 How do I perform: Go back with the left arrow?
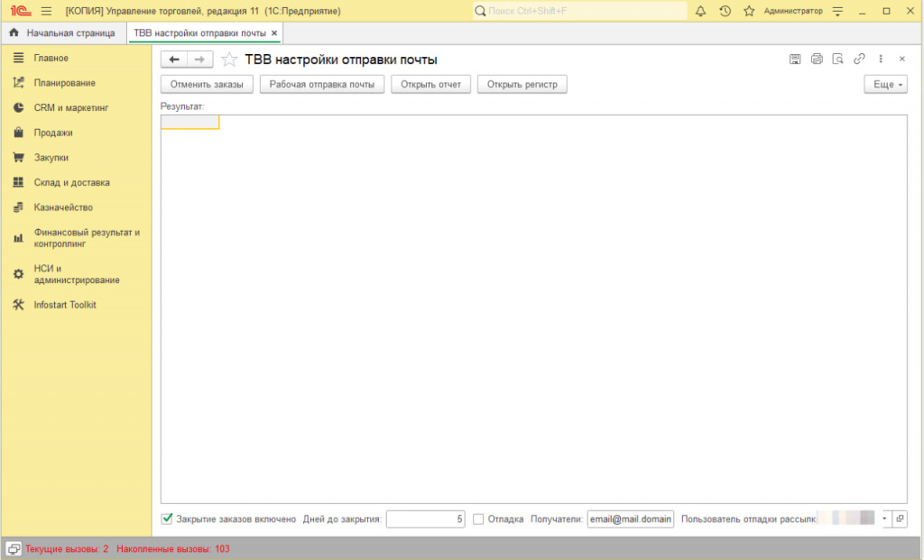[174, 60]
